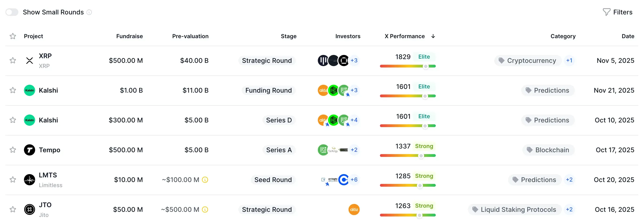
Task: Click the LMTS Limitless project logo
Action: (x=30, y=179)
